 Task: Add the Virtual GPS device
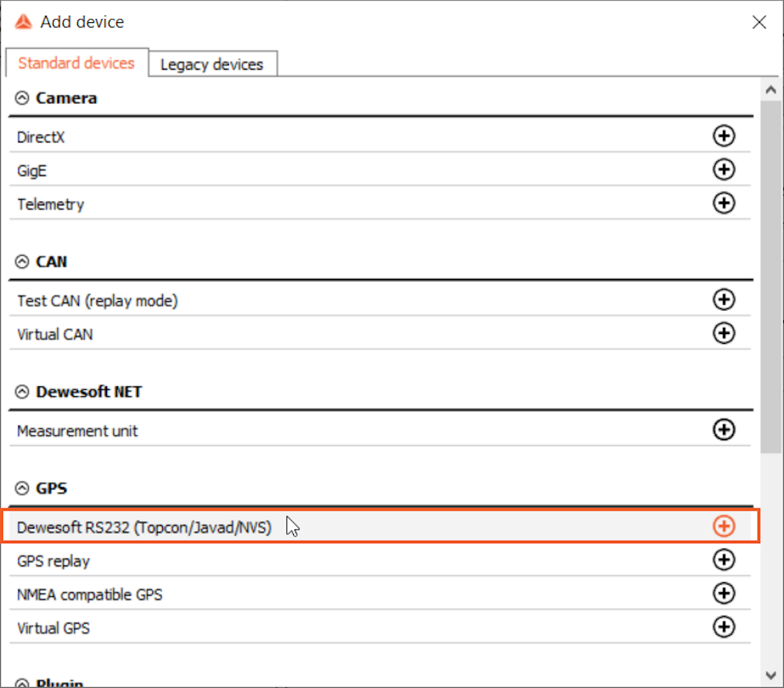[724, 627]
